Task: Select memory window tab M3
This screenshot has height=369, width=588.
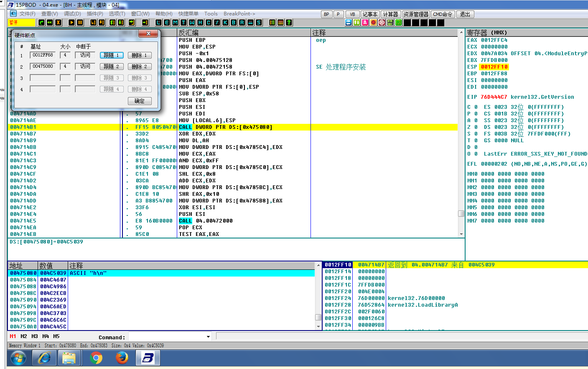Action: (35, 336)
